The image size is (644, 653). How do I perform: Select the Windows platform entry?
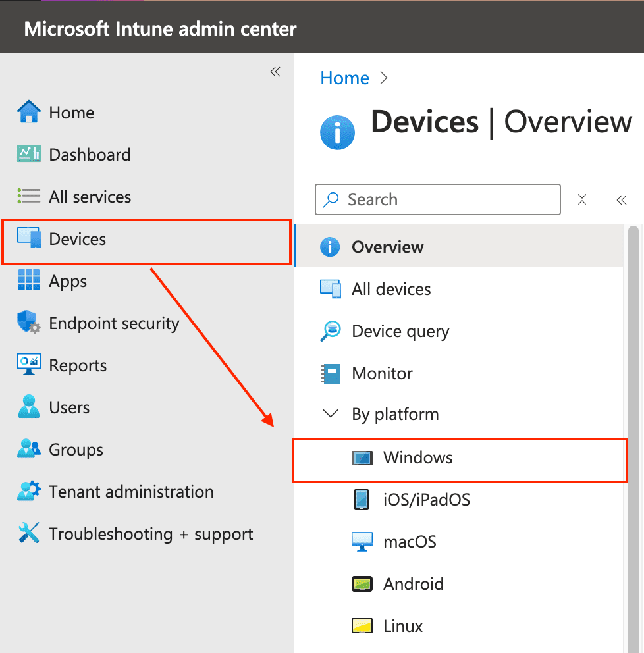pyautogui.click(x=417, y=457)
